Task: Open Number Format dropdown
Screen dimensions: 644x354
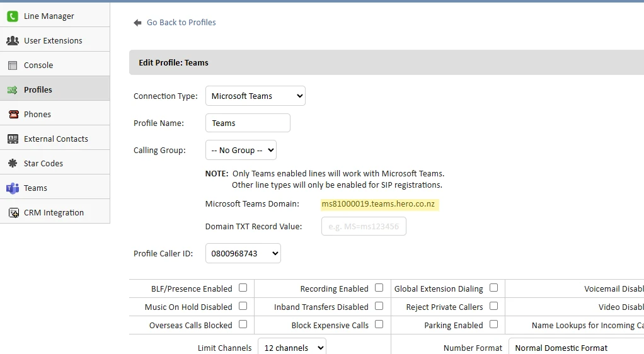Action: tap(576, 347)
